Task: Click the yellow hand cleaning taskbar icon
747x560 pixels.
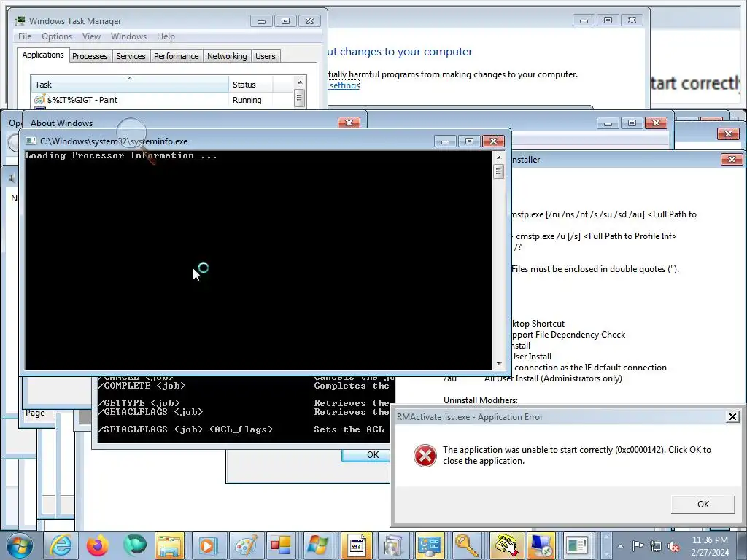Action: click(505, 545)
